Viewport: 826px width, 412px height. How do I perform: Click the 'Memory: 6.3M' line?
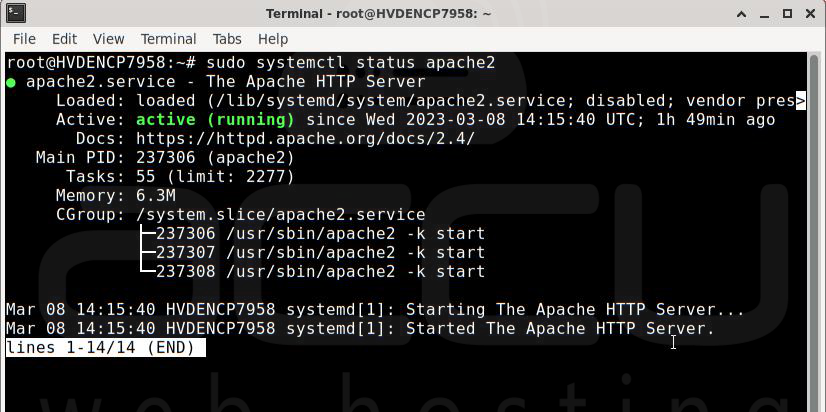[116, 195]
